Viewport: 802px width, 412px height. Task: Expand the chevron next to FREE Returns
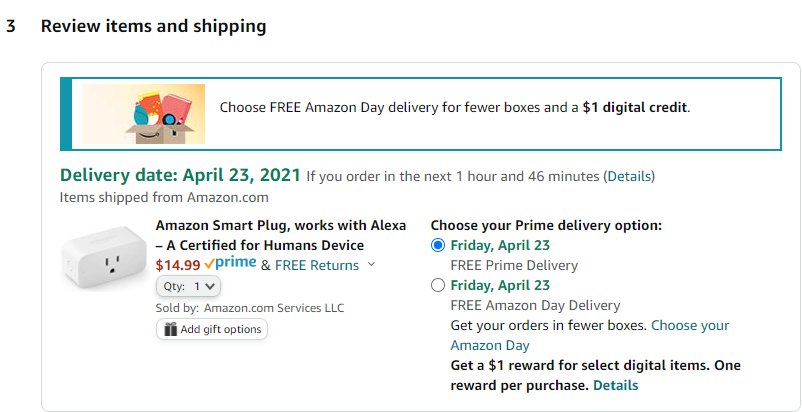pyautogui.click(x=372, y=265)
